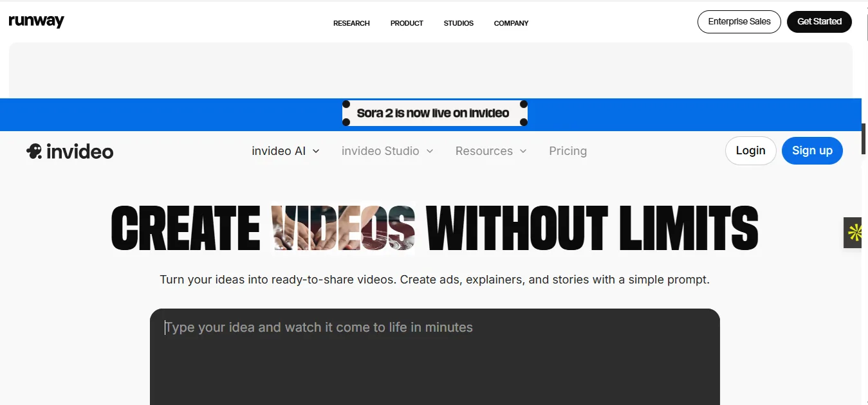Expand the invideo AI dropdown
The height and width of the screenshot is (405, 868).
(x=286, y=151)
